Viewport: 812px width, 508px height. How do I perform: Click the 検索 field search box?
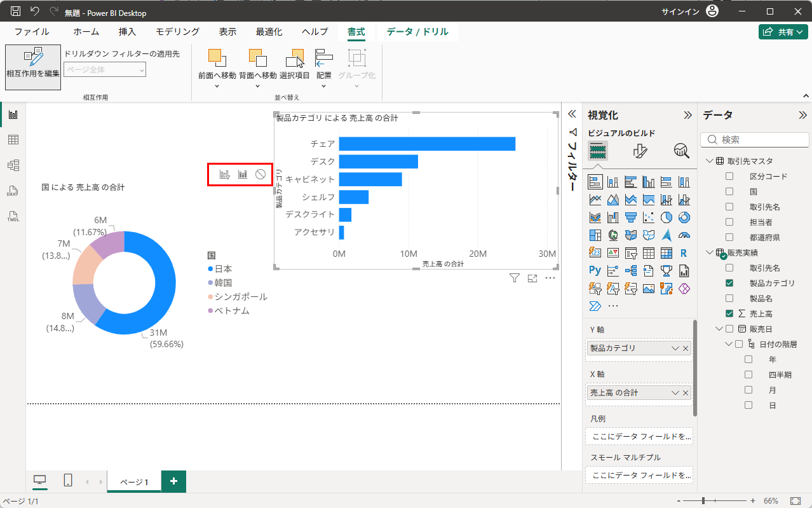coord(755,139)
